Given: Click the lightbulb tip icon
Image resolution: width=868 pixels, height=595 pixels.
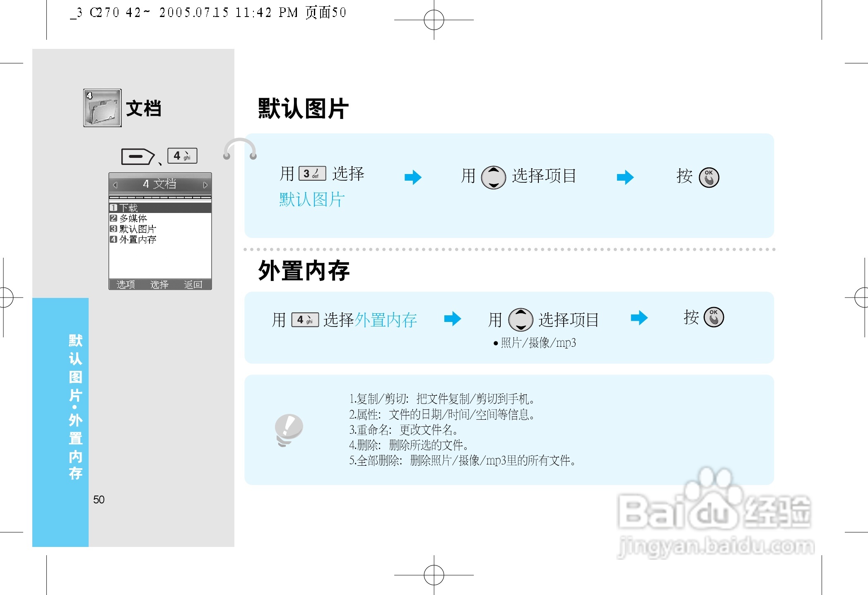Looking at the screenshot, I should pos(289,430).
